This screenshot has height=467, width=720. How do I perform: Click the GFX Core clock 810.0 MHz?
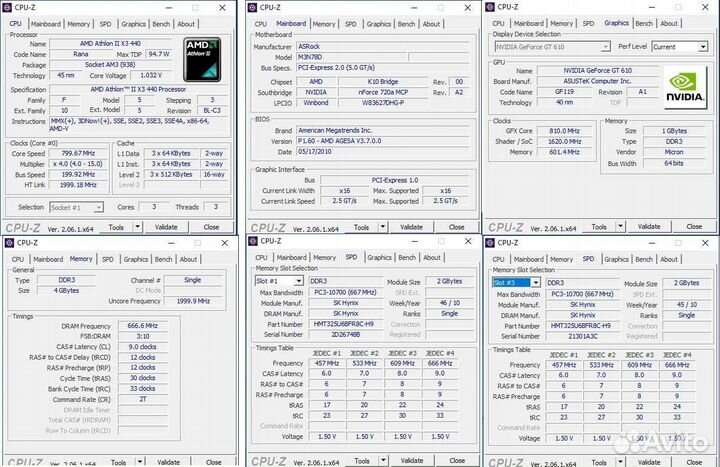pos(564,131)
